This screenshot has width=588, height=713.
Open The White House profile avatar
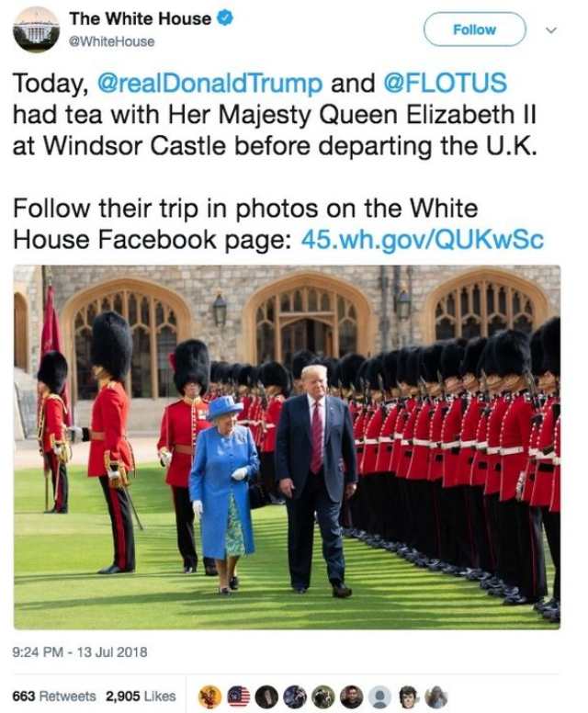(36, 30)
